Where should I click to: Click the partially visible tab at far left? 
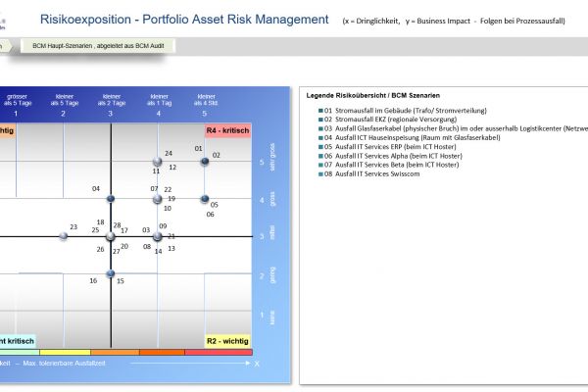(x=6, y=46)
